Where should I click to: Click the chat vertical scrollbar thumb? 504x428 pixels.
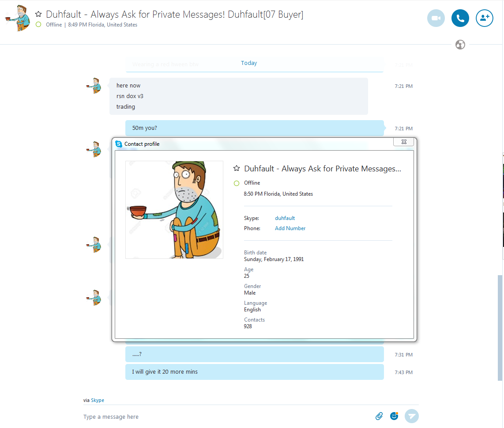(500, 328)
